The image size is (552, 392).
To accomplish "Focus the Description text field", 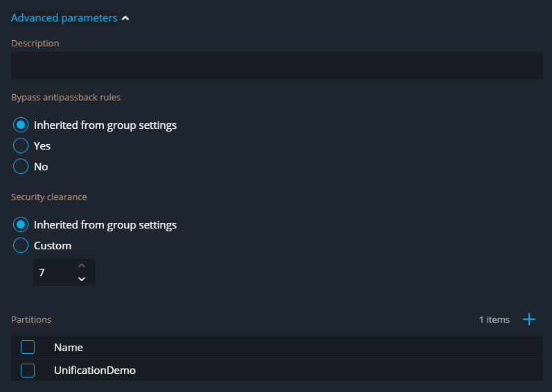I will pos(276,66).
